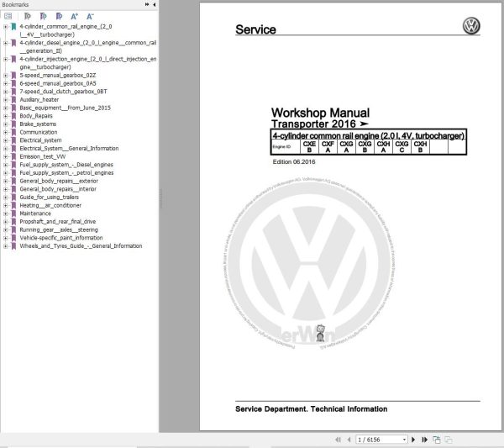Click the previous view icon after last-page arrow
The width and height of the screenshot is (504, 448).
437,440
